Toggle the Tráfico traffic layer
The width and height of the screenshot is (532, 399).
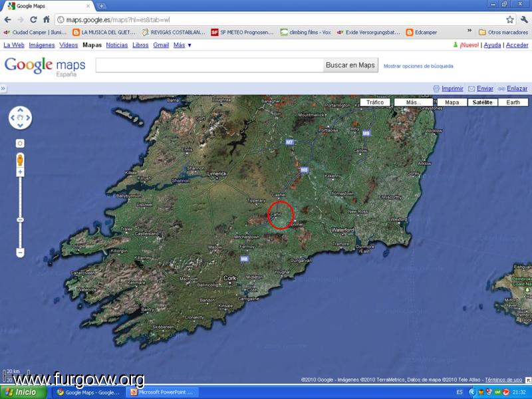[x=375, y=102]
